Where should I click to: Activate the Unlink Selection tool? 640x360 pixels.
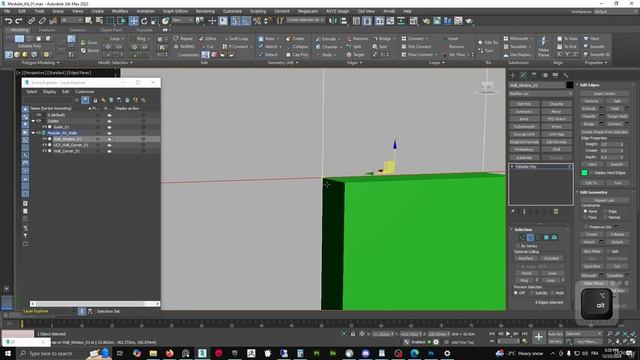(42, 21)
